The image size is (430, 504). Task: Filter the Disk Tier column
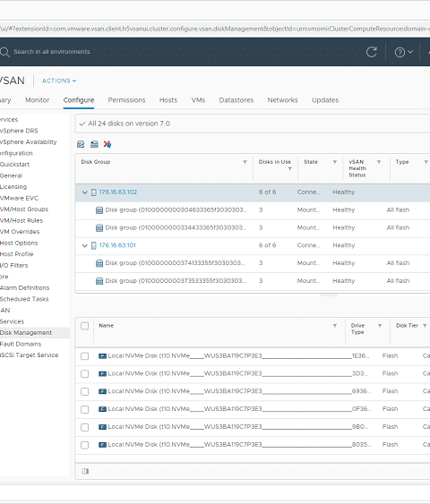coord(425,326)
